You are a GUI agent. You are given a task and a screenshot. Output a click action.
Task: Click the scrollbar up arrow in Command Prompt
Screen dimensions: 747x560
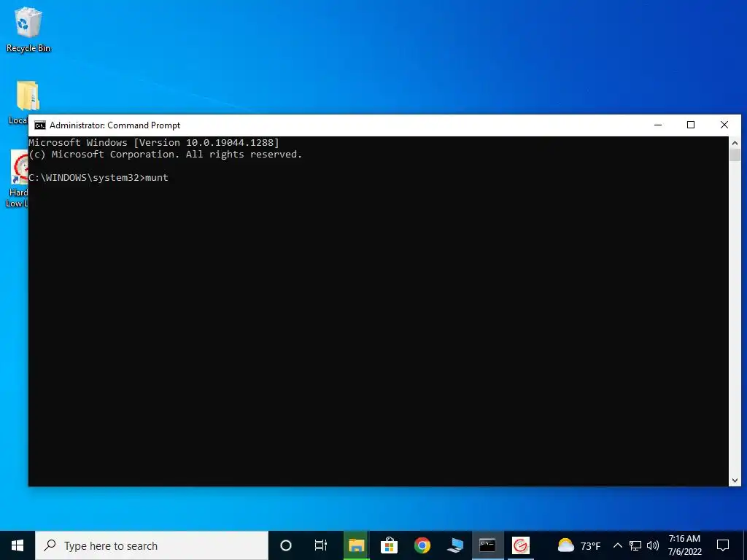point(735,142)
